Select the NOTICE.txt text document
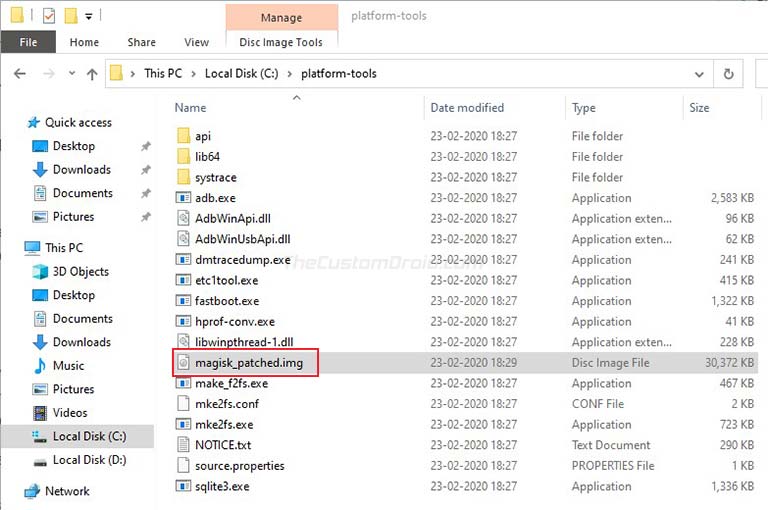Screen dimensions: 768x510 click(223, 445)
